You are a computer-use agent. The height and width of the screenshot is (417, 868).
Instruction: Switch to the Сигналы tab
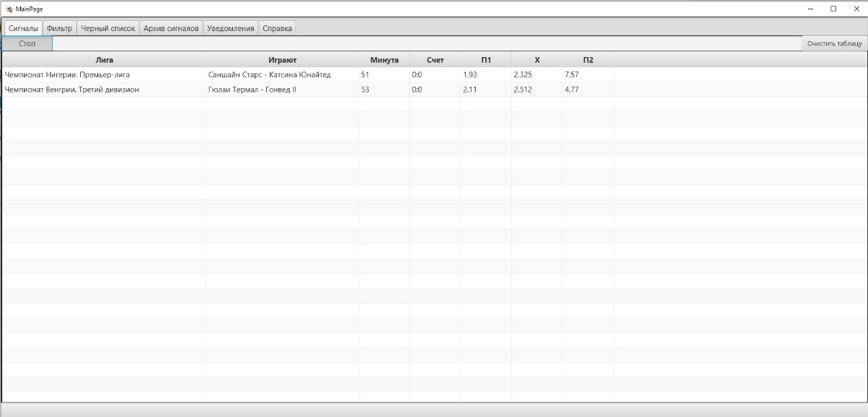coord(23,28)
